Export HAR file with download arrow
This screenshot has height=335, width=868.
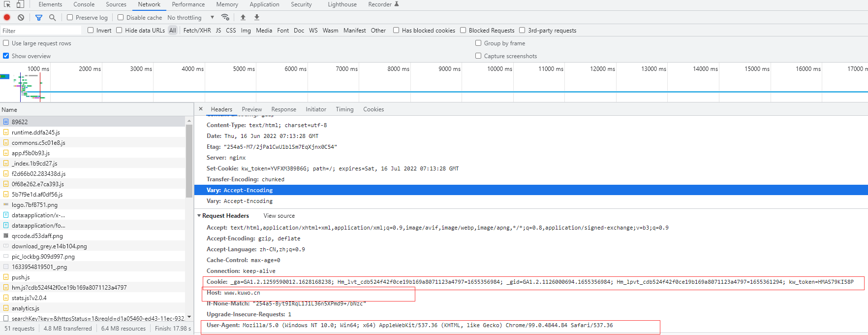click(x=256, y=17)
